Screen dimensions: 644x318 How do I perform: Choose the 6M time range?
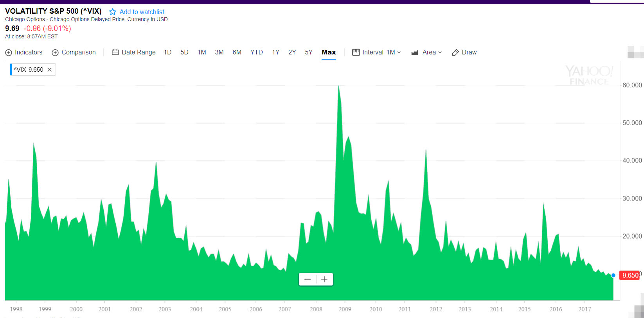coord(237,52)
